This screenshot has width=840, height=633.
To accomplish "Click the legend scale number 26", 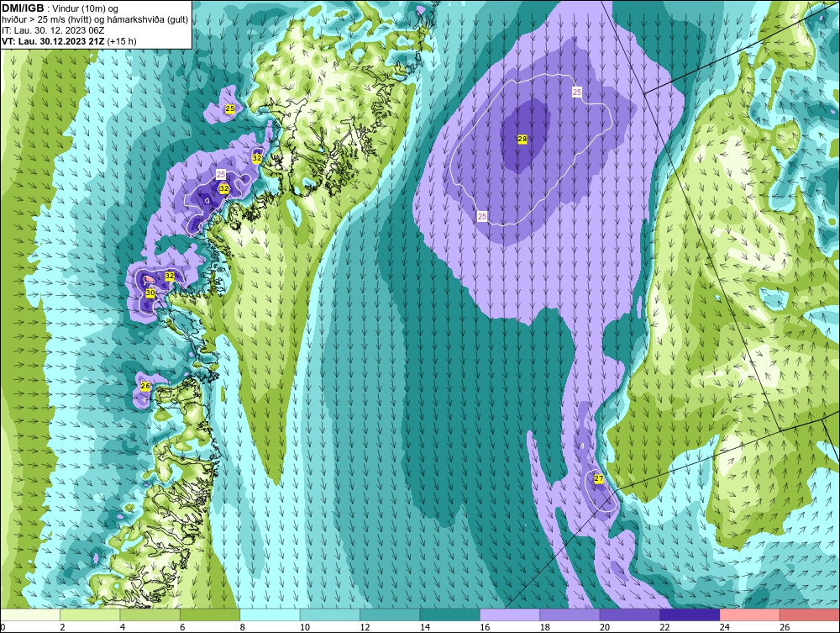I will pos(785,627).
